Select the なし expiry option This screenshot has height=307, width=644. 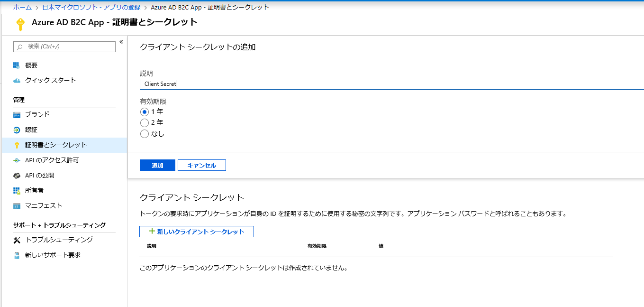click(x=145, y=134)
